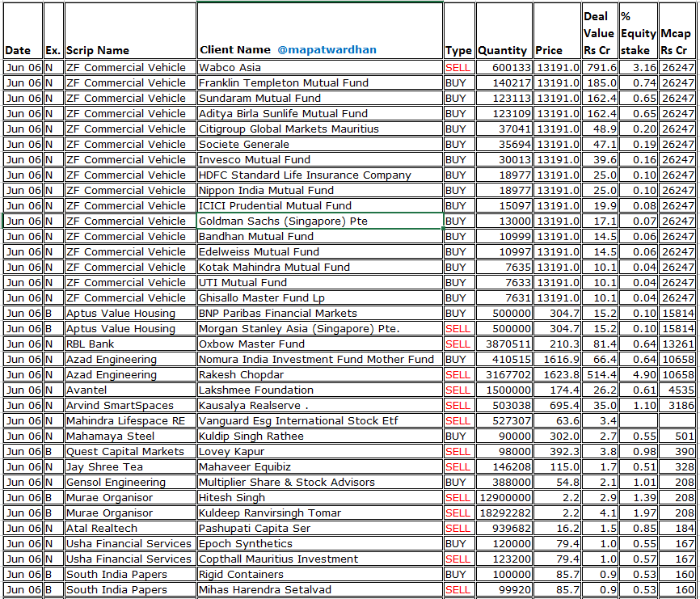
Task: Select the 4535 Mcap cell
Action: tap(677, 390)
